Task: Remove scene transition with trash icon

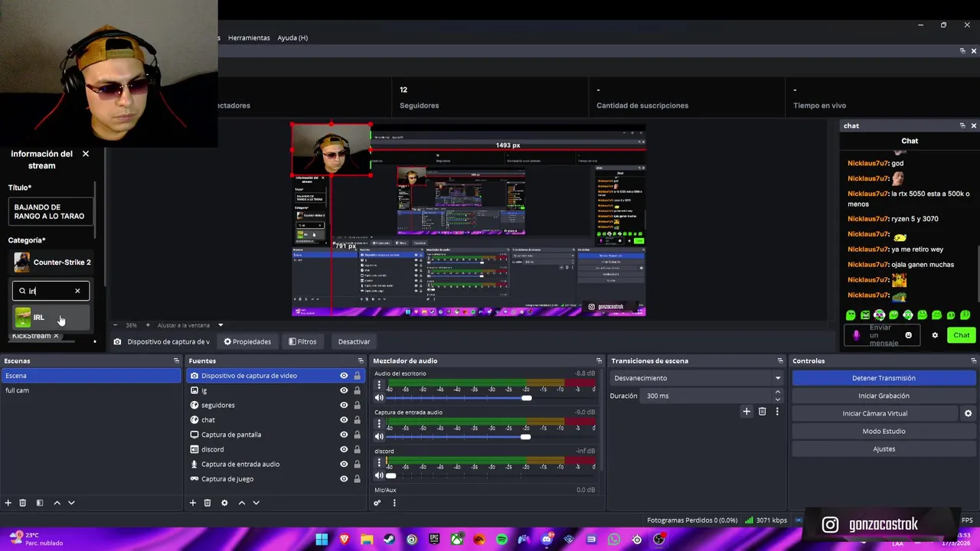Action: (762, 412)
